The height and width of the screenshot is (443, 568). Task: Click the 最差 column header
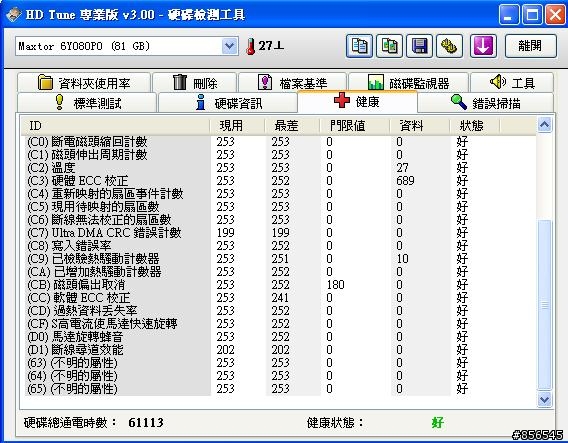(x=292, y=126)
